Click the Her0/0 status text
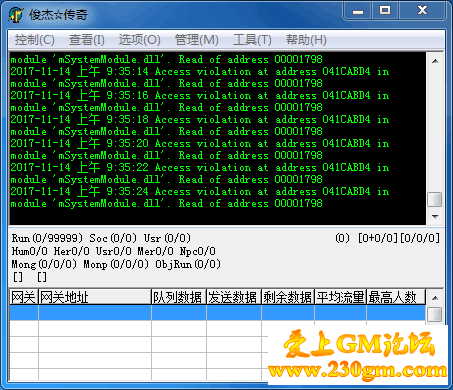453x390 pixels. (x=72, y=251)
